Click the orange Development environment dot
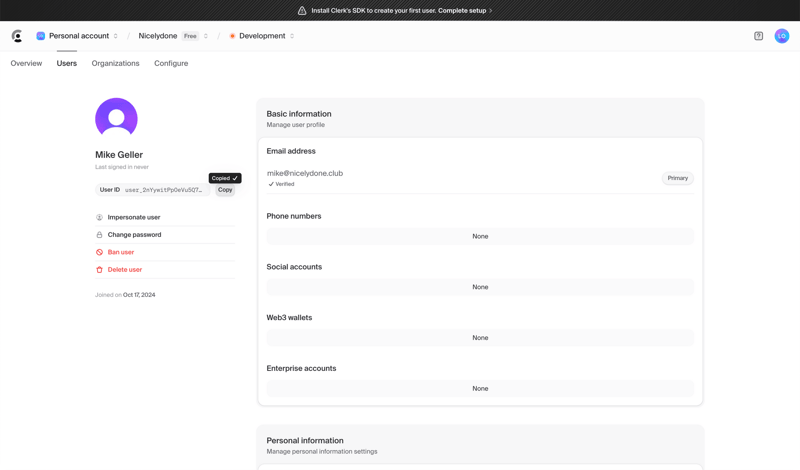Screen dimensions: 800x470 (x=232, y=36)
